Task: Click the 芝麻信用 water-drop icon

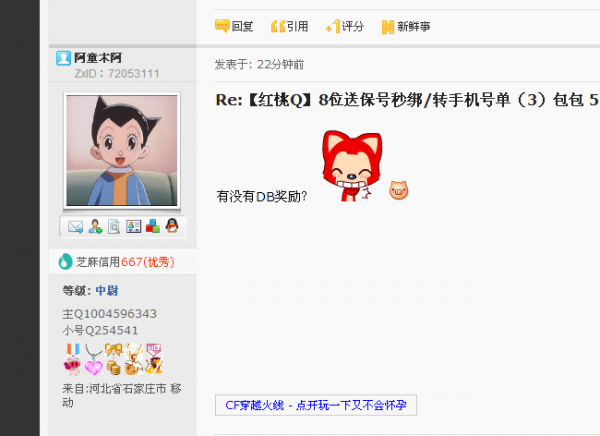Action: (x=65, y=262)
